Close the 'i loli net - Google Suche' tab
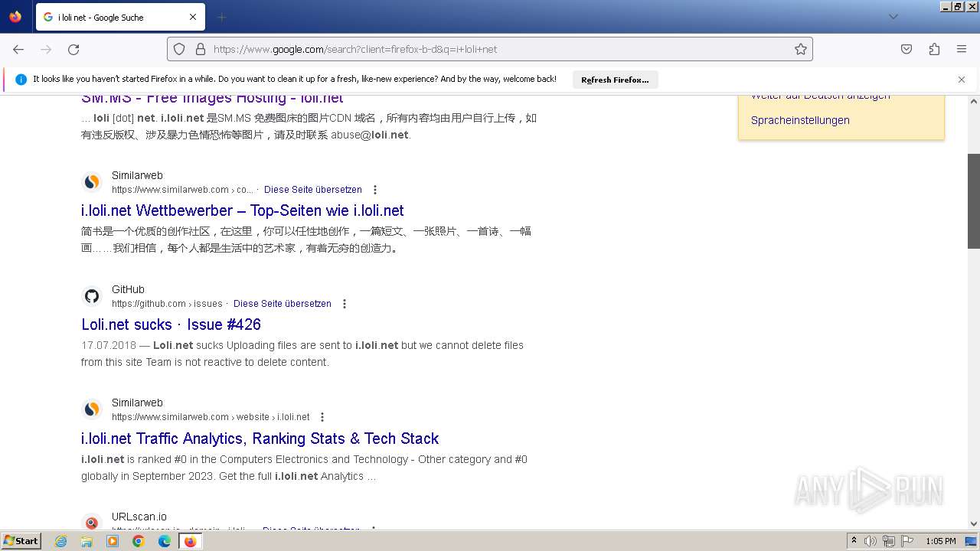980x551 pixels. pyautogui.click(x=193, y=17)
